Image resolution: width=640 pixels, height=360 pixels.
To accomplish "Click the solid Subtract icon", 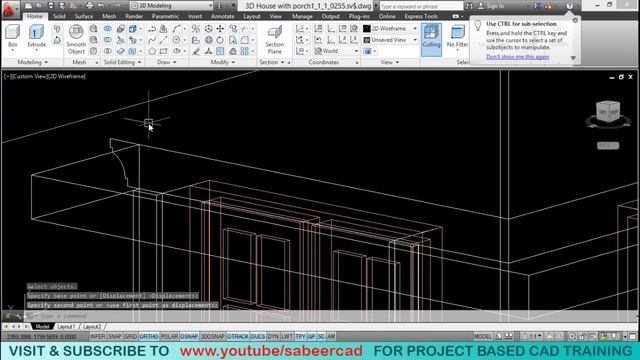I will pyautogui.click(x=108, y=40).
